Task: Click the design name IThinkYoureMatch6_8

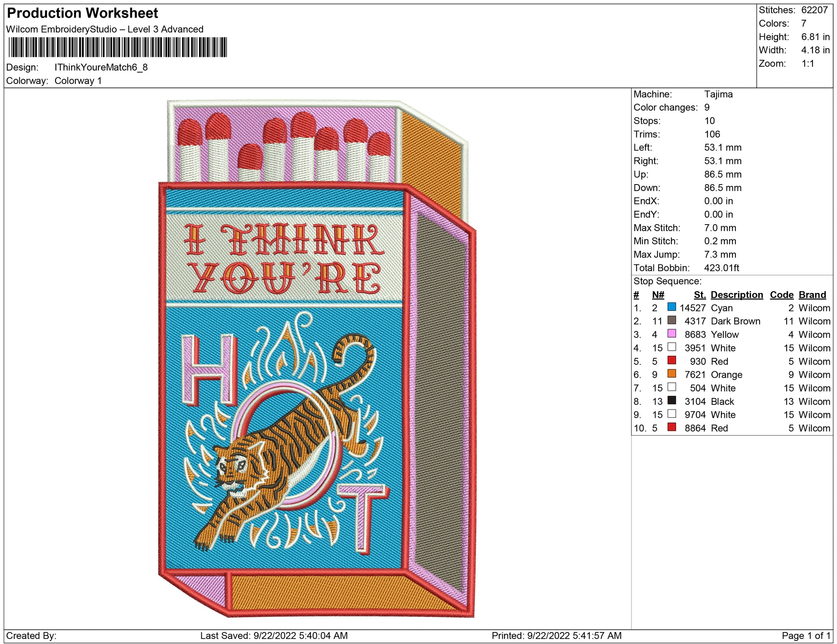Action: pos(101,68)
